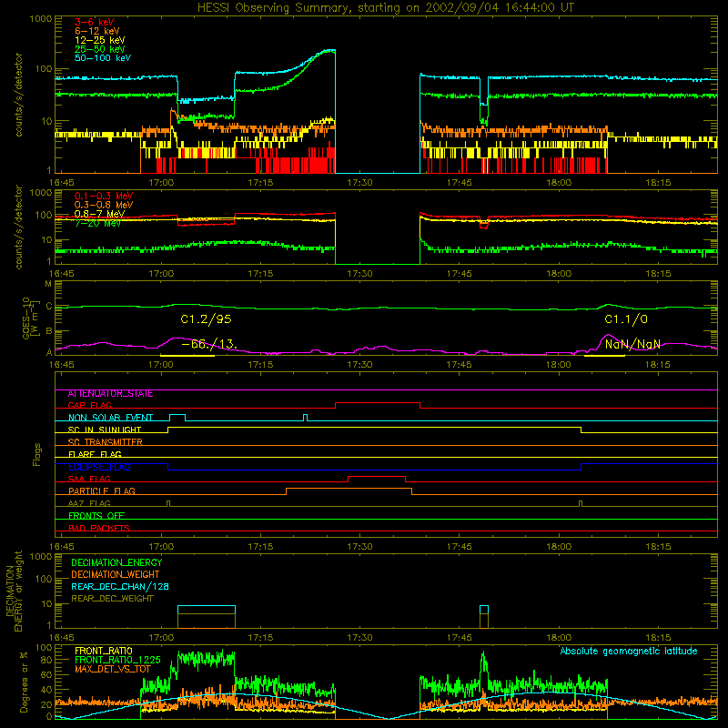
Task: Click the 'C1.2/95' flare annotation
Action: (206, 319)
